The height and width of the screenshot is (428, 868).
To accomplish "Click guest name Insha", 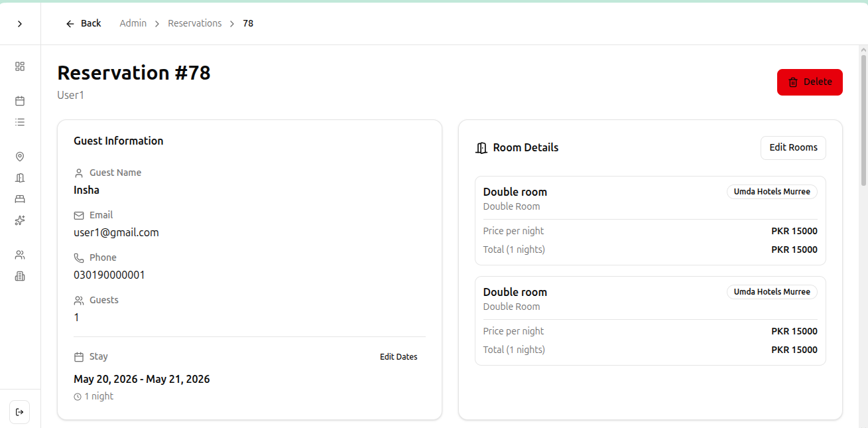I will point(86,190).
